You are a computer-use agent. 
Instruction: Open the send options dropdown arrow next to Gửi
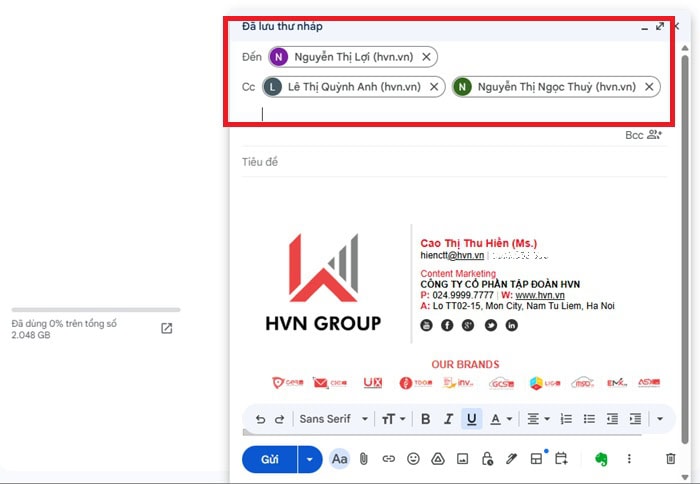pyautogui.click(x=309, y=459)
